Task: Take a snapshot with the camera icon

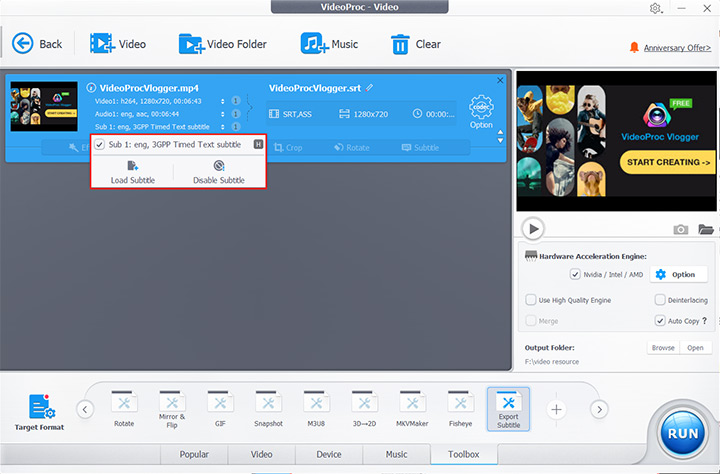Action: (681, 229)
